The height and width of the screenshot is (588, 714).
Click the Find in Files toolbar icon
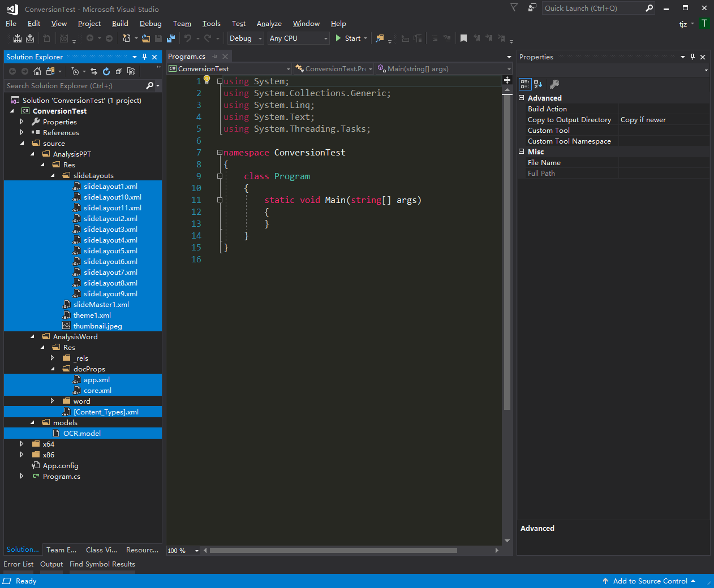[380, 38]
